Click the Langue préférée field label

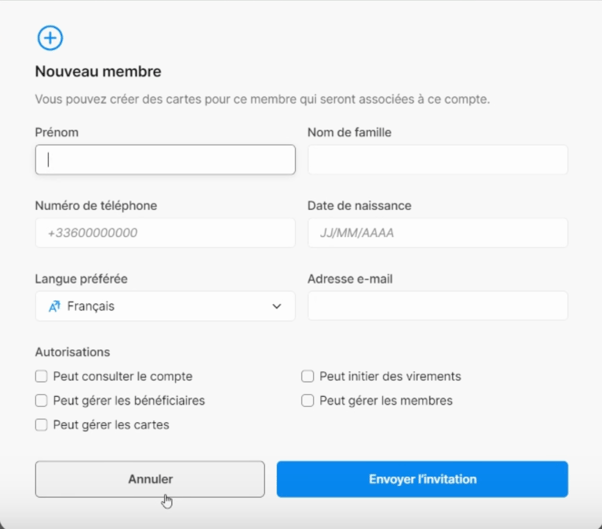pyautogui.click(x=81, y=279)
